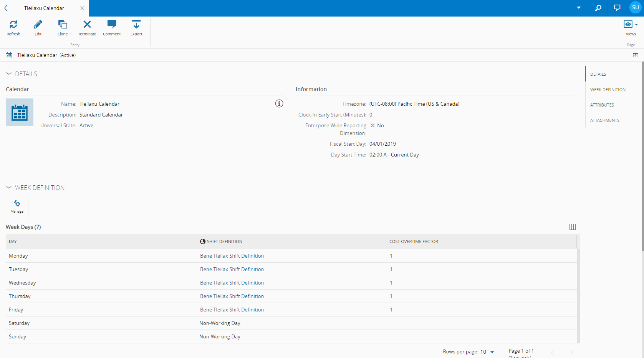
Task: Collapse the DETAILS section
Action: pyautogui.click(x=9, y=74)
